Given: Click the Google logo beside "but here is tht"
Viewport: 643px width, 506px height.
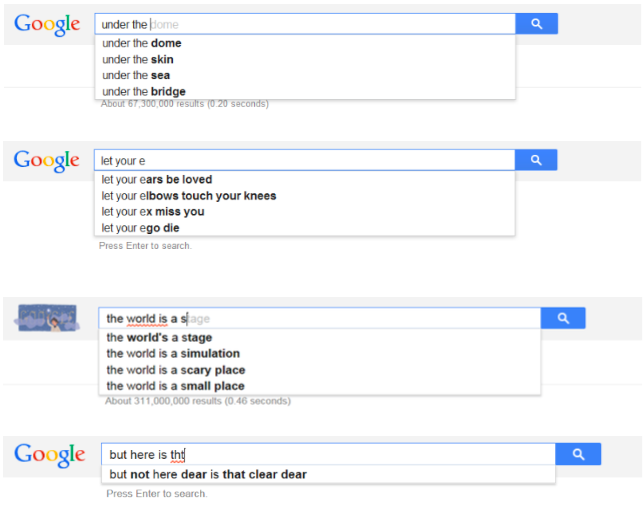Looking at the screenshot, I should (x=50, y=455).
